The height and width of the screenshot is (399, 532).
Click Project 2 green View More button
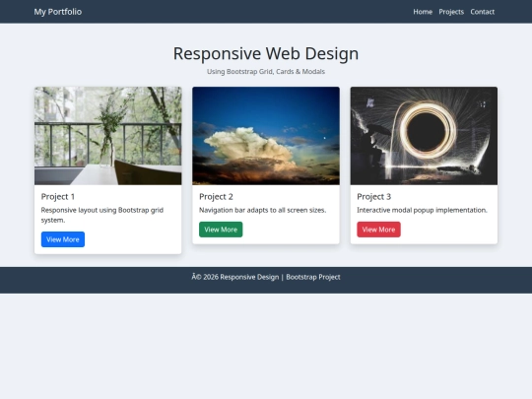(x=221, y=230)
